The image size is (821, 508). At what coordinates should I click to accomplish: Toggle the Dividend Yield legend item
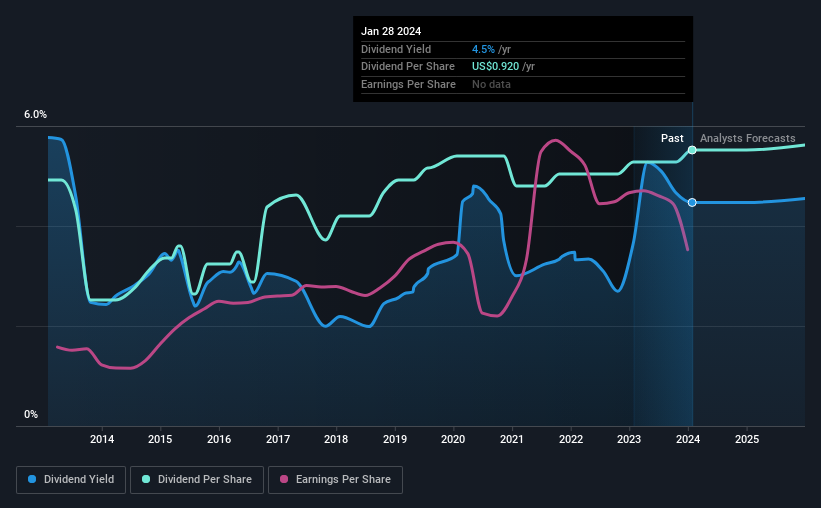click(x=71, y=480)
